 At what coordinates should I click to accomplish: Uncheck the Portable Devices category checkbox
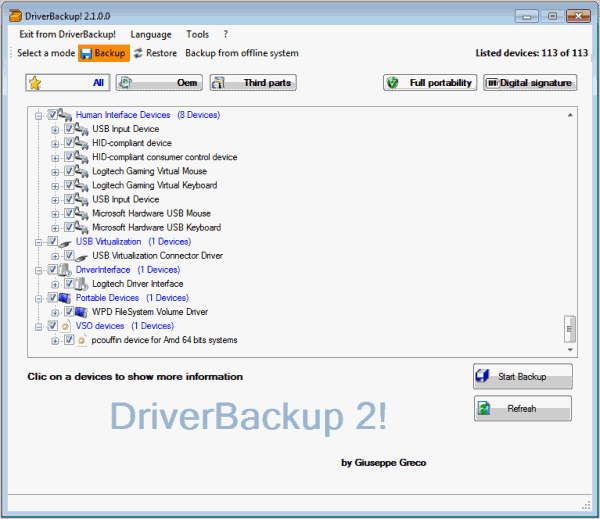(x=52, y=298)
